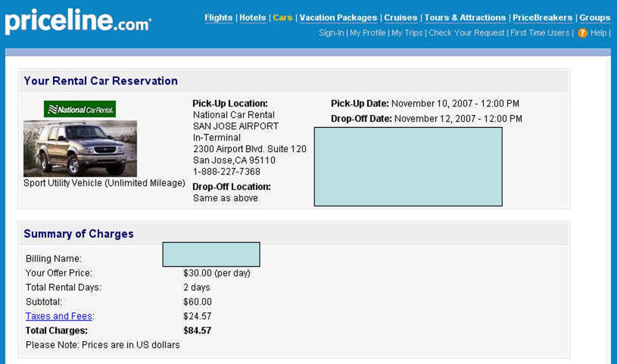This screenshot has height=364, width=617.
Task: View My Trips
Action: (407, 33)
